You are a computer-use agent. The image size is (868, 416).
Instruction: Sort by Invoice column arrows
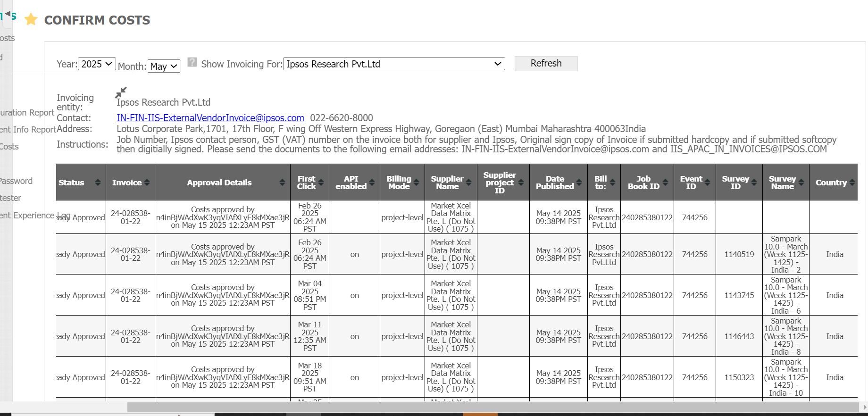[147, 183]
